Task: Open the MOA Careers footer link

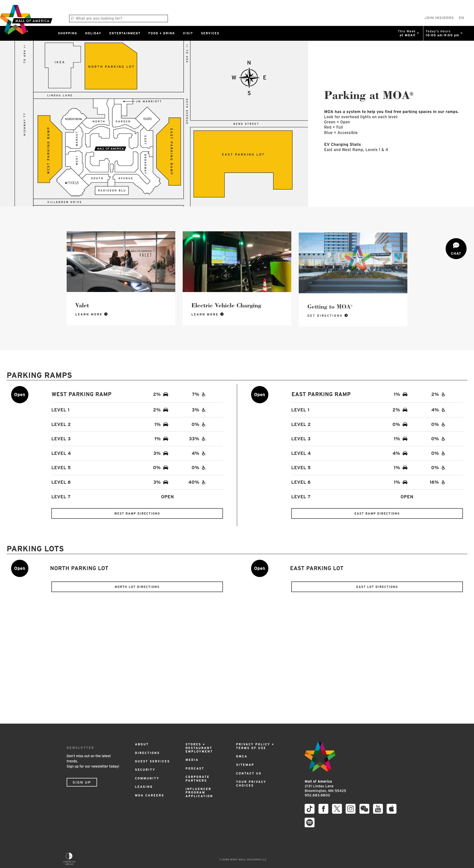Action: pos(149,795)
